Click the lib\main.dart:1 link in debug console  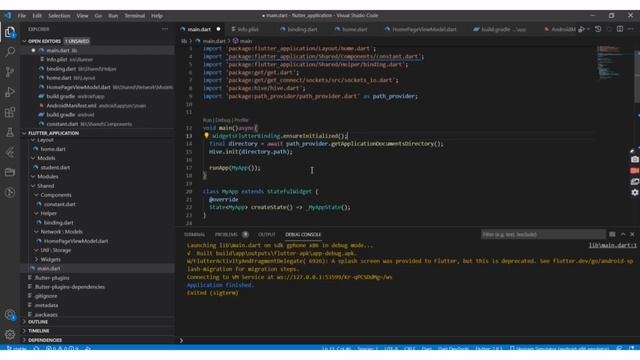[612, 245]
